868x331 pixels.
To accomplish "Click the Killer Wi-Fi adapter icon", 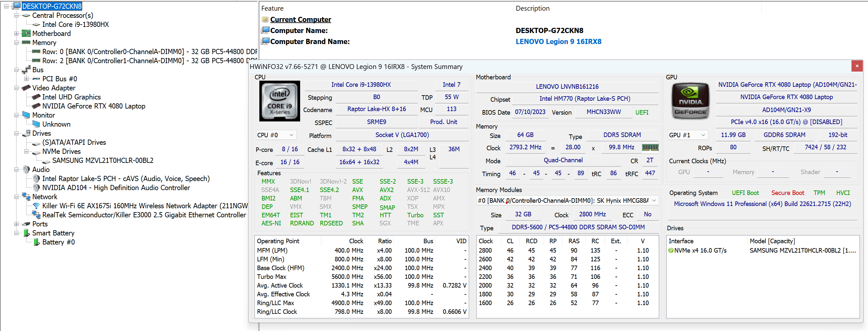I will pyautogui.click(x=36, y=206).
